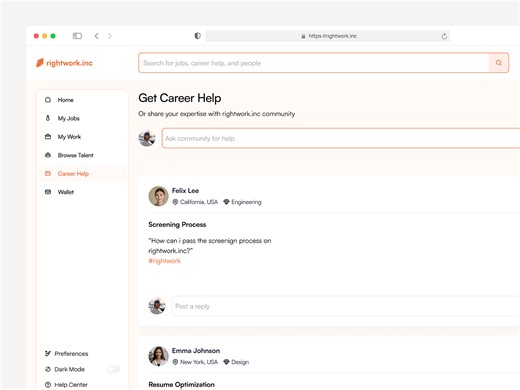Click the New York, USA location text

pyautogui.click(x=199, y=362)
